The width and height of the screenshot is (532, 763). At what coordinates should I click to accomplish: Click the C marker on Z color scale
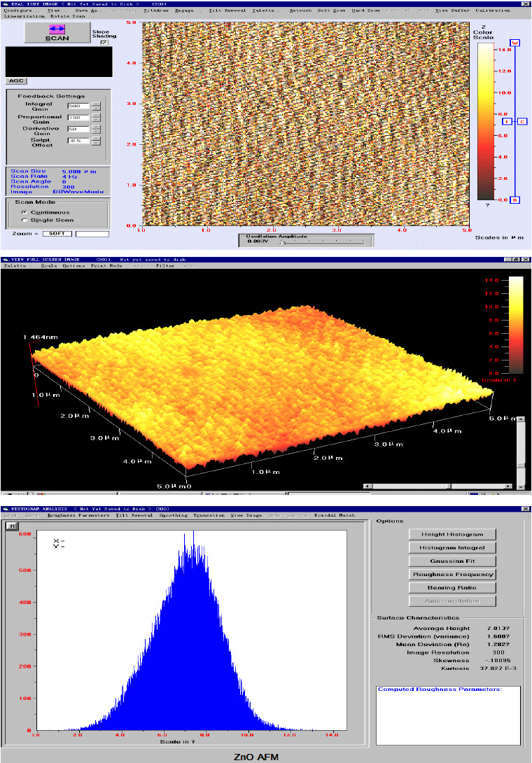[522, 121]
